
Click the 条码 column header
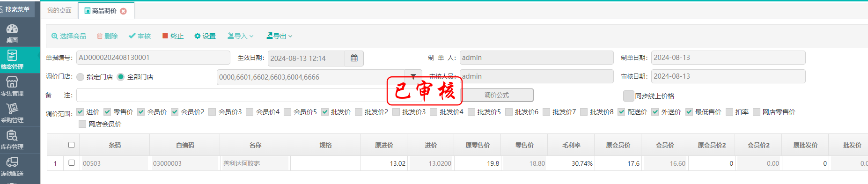[115, 145]
